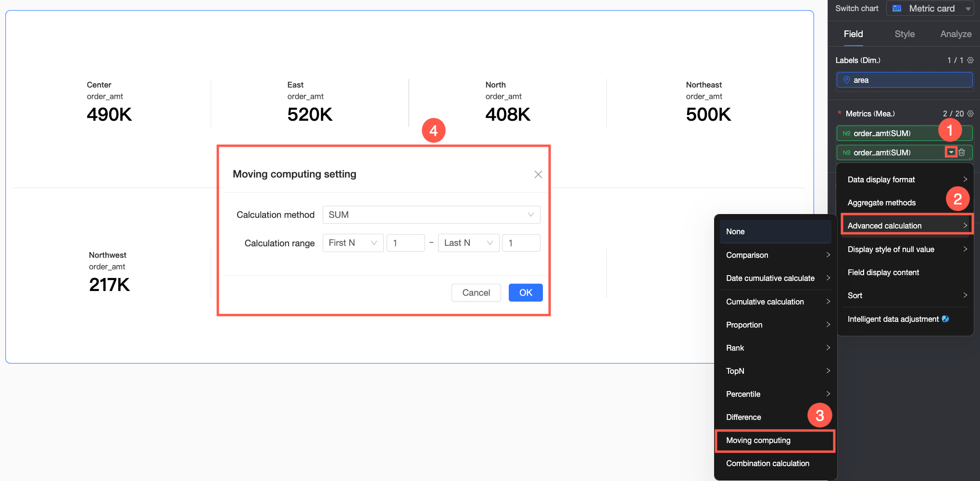Select None in advanced calculation submenu
Screen dimensions: 980x481
[776, 231]
